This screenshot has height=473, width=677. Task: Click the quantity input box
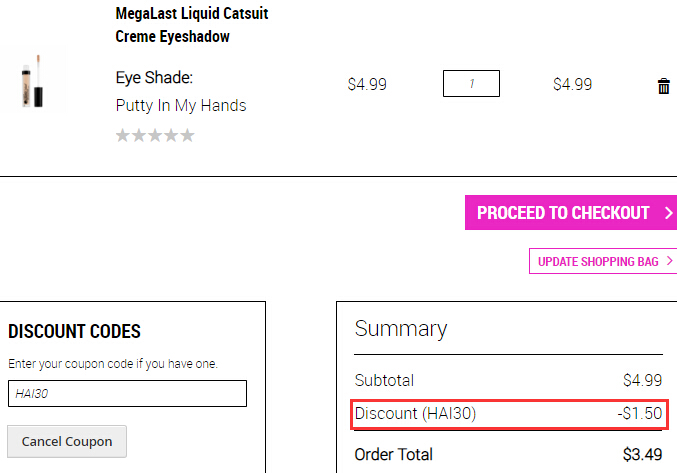(471, 83)
